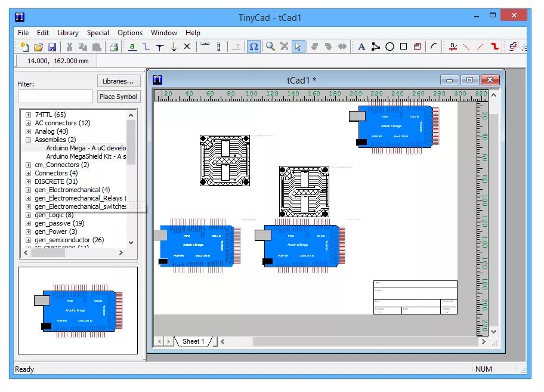The height and width of the screenshot is (392, 544).
Task: Click previous sheet tab arrow
Action: click(159, 341)
